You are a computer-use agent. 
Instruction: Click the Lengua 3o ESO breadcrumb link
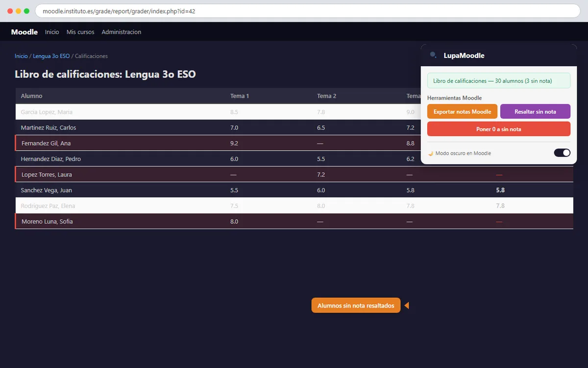pos(51,56)
